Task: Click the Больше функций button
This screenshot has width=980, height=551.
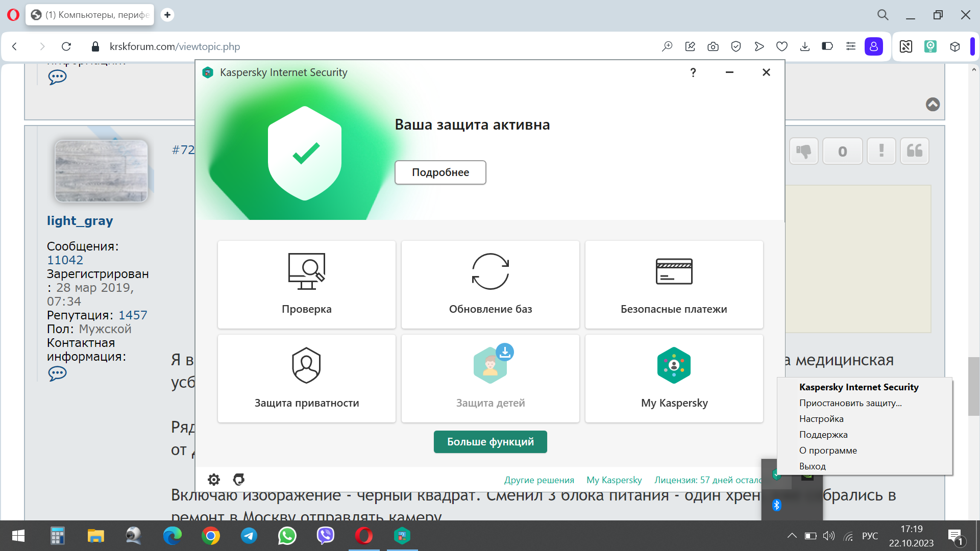Action: (x=490, y=442)
